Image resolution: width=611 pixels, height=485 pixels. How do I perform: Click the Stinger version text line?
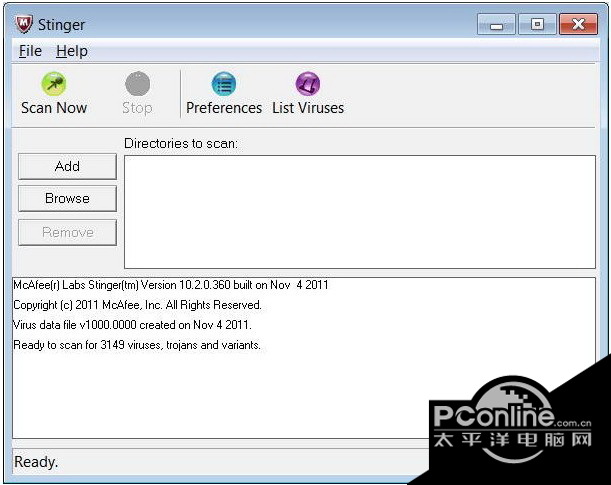[171, 285]
